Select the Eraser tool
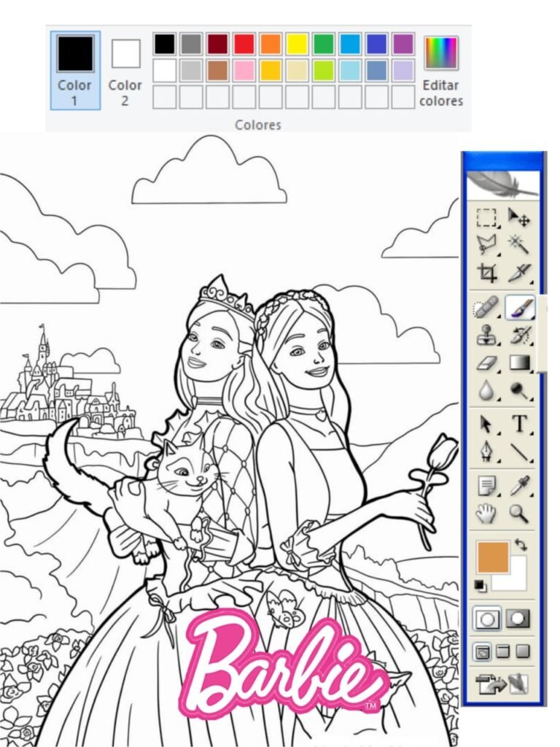560x747 pixels. [487, 363]
